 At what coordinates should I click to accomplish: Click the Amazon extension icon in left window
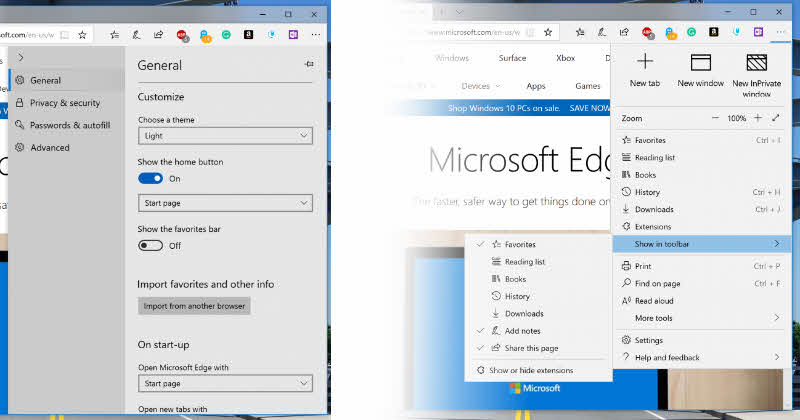coord(248,35)
